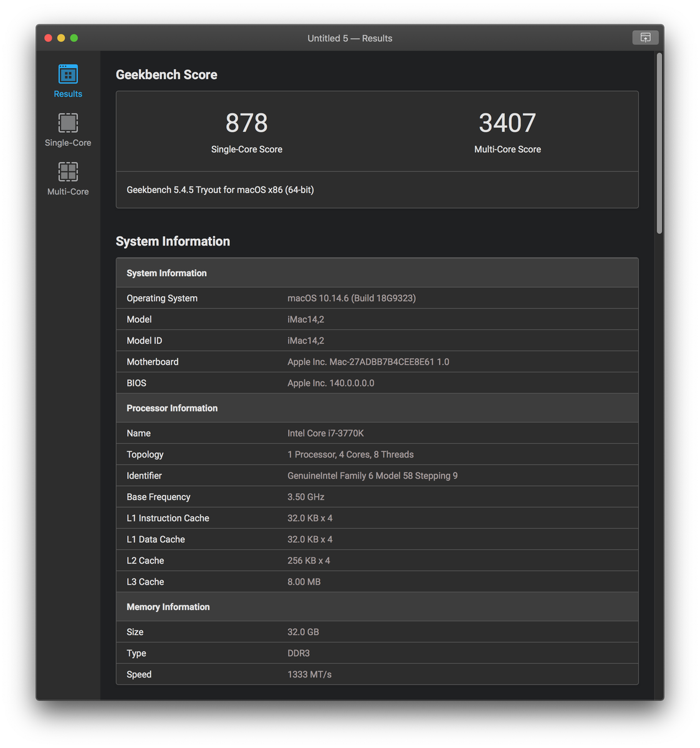Click the Operating System row label
700x748 pixels.
coord(162,299)
